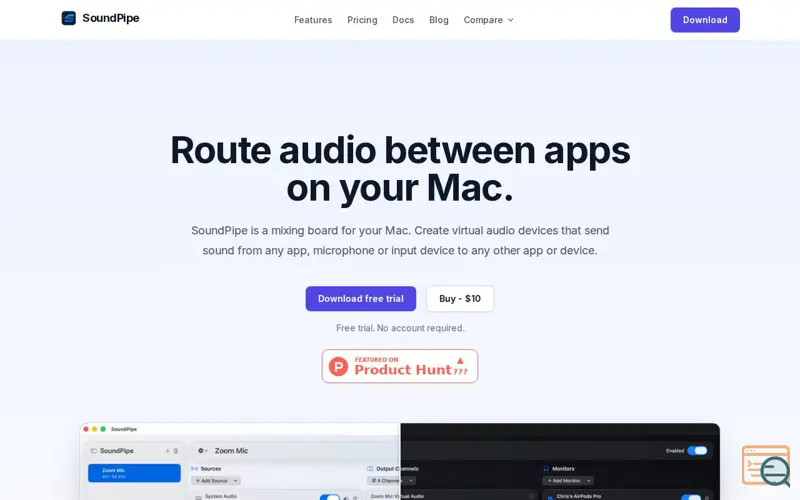
Task: Click the Buy - $10 button
Action: (x=460, y=298)
